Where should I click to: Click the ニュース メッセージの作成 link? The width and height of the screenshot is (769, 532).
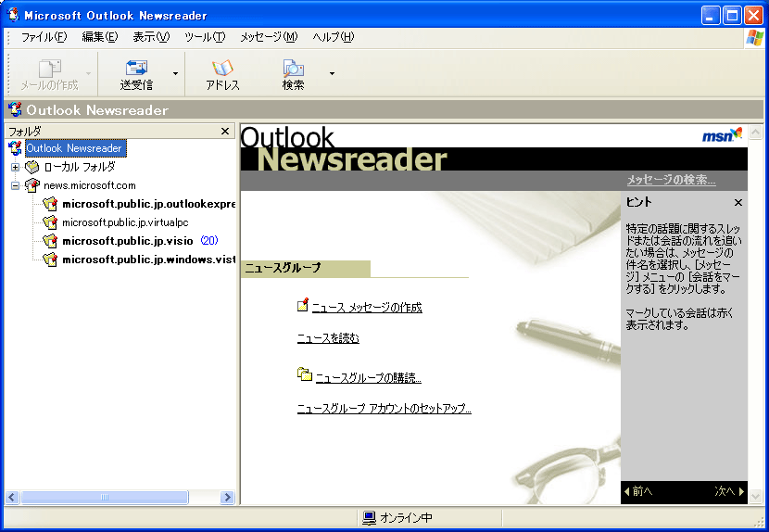tap(367, 308)
